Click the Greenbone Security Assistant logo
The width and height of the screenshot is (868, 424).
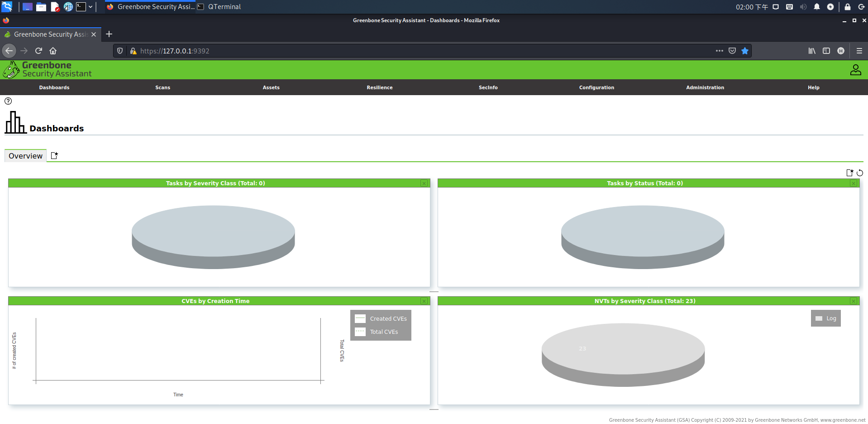(48, 70)
